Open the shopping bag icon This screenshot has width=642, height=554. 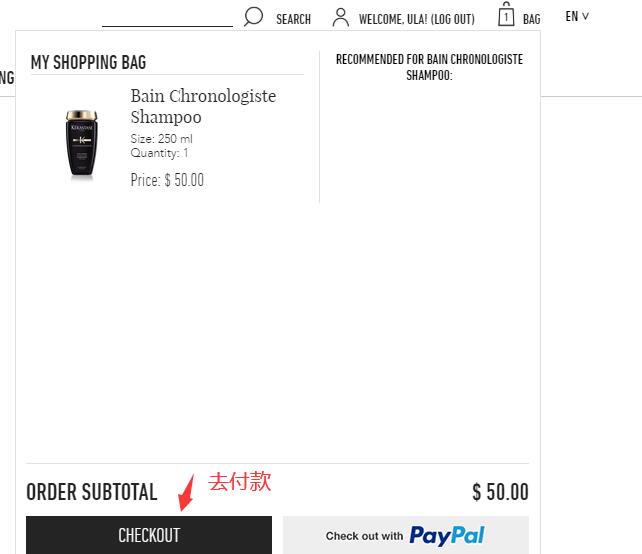[506, 16]
